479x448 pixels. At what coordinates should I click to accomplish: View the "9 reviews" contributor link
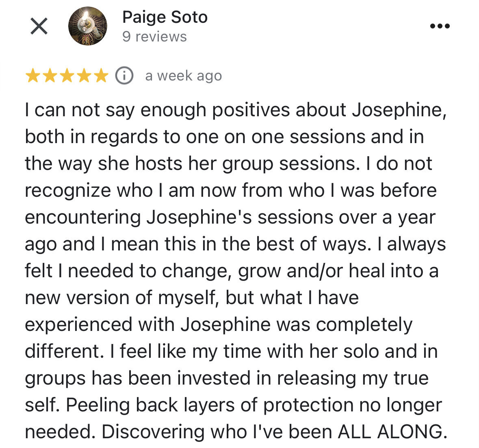click(x=154, y=37)
